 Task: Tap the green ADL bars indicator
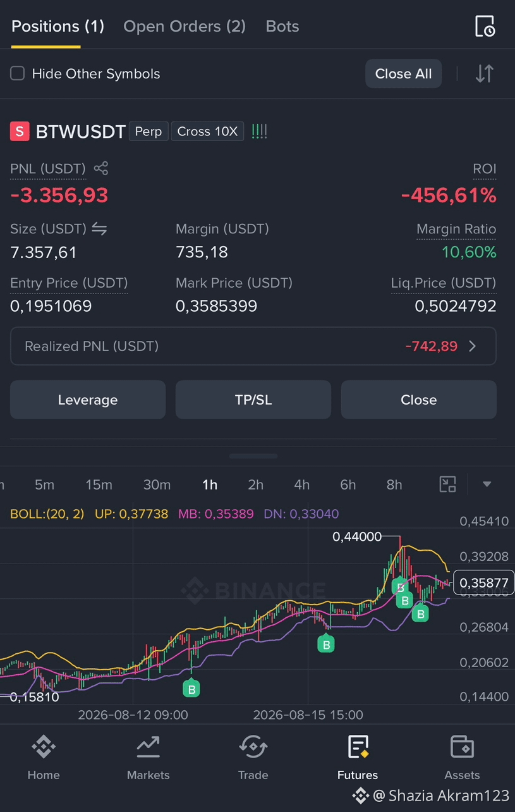[x=260, y=132]
